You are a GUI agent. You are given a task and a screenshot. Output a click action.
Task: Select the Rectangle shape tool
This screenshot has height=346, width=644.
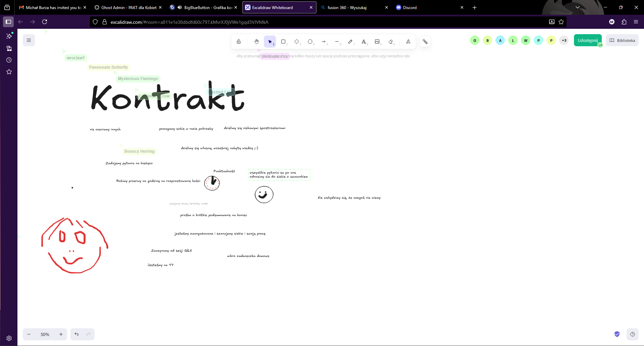(283, 42)
